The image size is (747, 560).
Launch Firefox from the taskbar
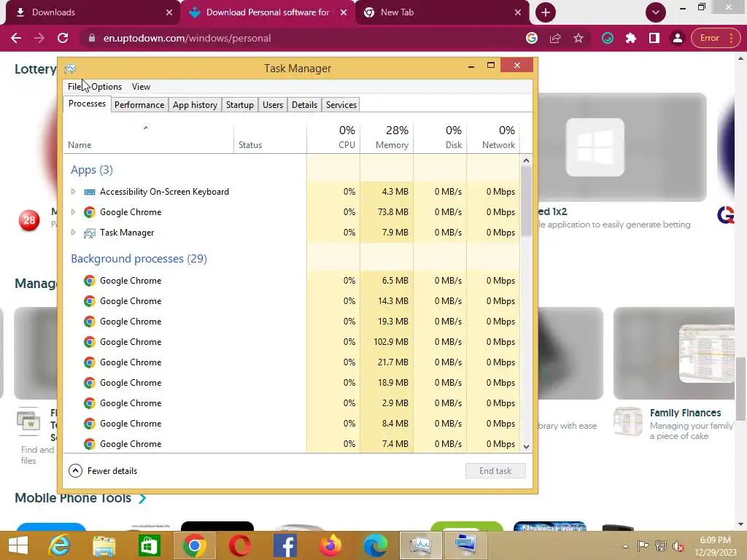330,545
